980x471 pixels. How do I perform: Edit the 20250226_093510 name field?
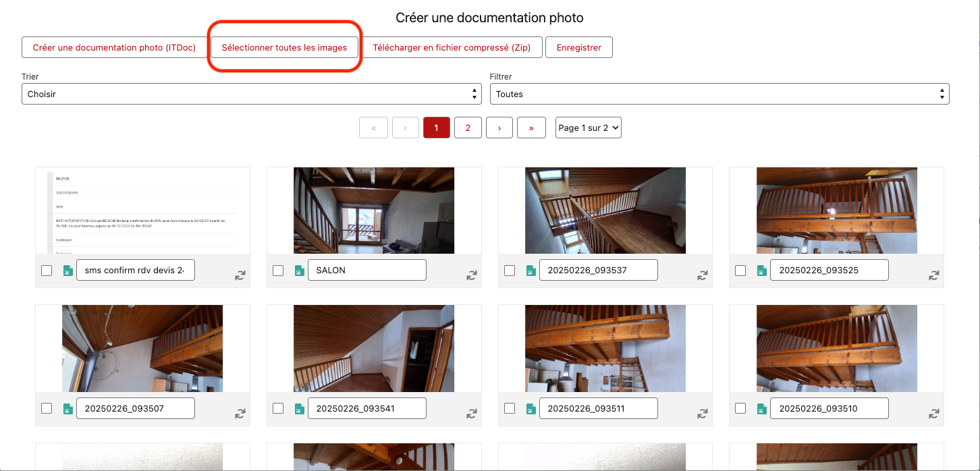coord(829,408)
